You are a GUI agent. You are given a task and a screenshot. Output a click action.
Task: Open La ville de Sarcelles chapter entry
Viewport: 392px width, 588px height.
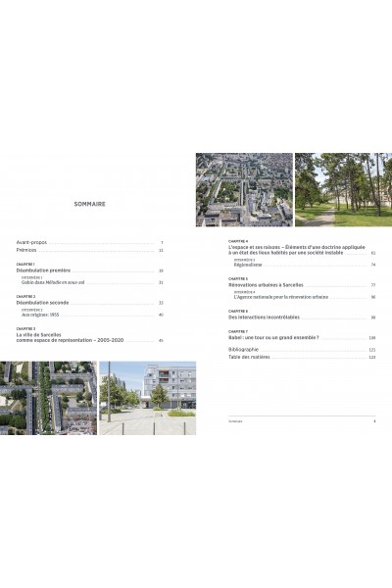(89, 337)
